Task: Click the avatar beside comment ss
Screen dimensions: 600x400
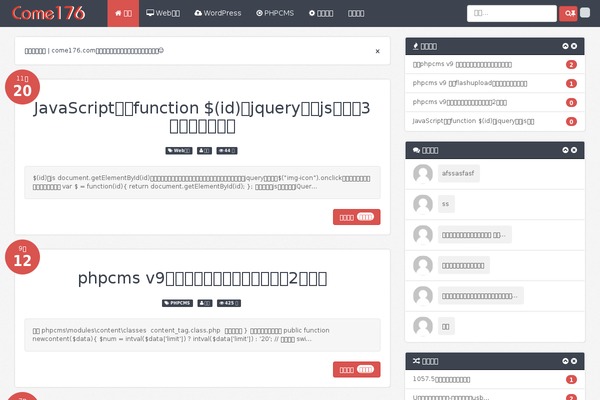Action: click(423, 204)
